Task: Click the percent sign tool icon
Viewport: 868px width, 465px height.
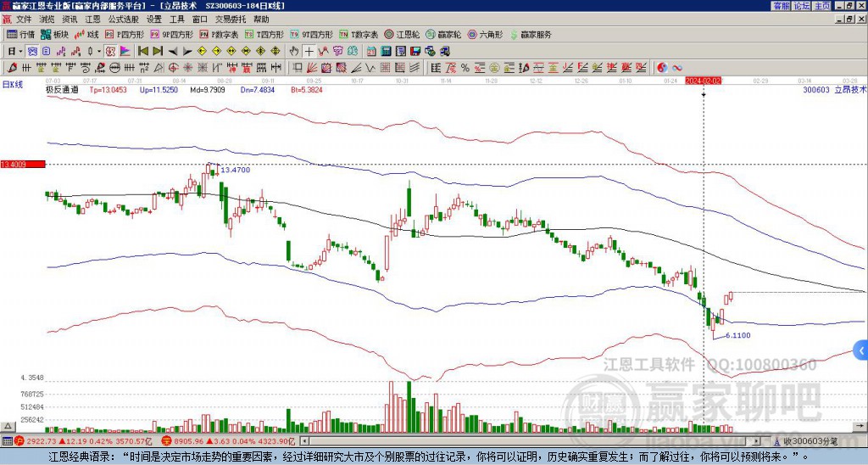Action: [x=465, y=68]
